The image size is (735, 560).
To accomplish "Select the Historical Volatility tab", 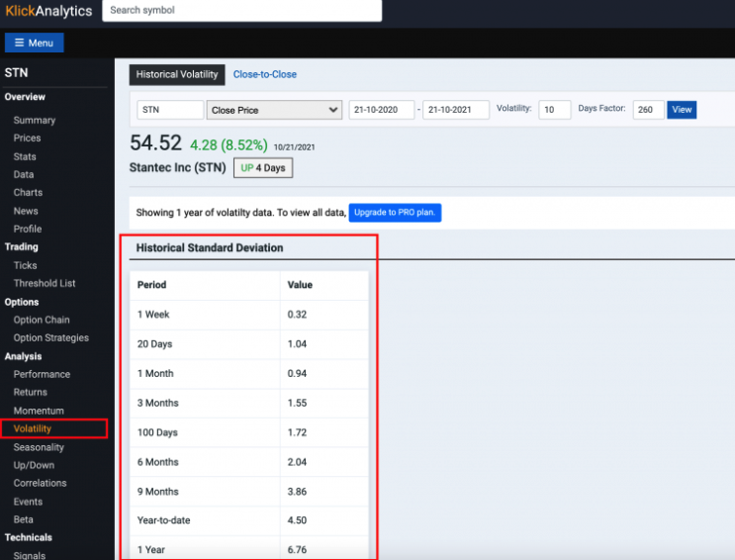I will (x=177, y=74).
